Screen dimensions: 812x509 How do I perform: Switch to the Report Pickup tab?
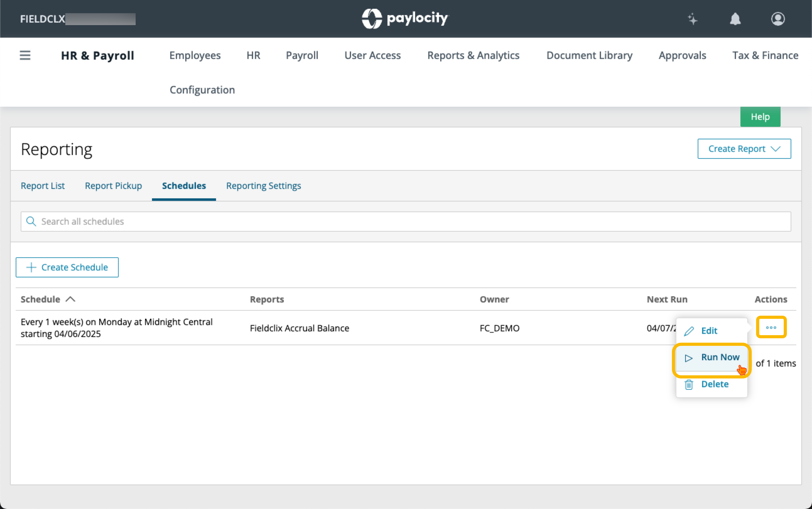pos(113,186)
